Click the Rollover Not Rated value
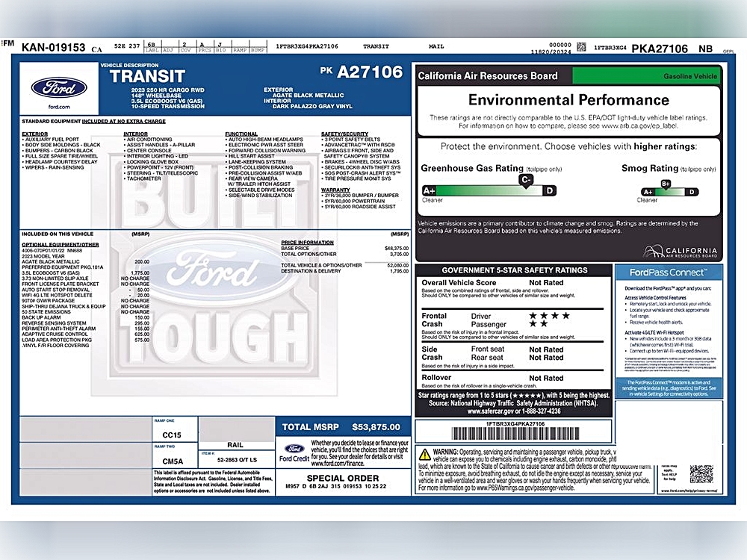This screenshot has width=747, height=560. click(x=546, y=378)
